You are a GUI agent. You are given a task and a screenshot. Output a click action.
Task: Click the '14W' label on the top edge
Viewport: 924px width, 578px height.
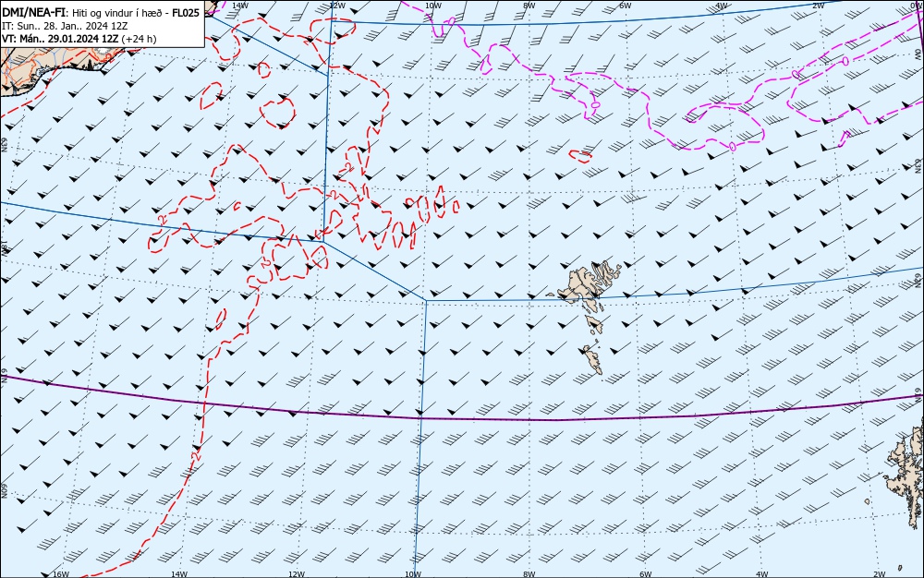[x=240, y=6]
